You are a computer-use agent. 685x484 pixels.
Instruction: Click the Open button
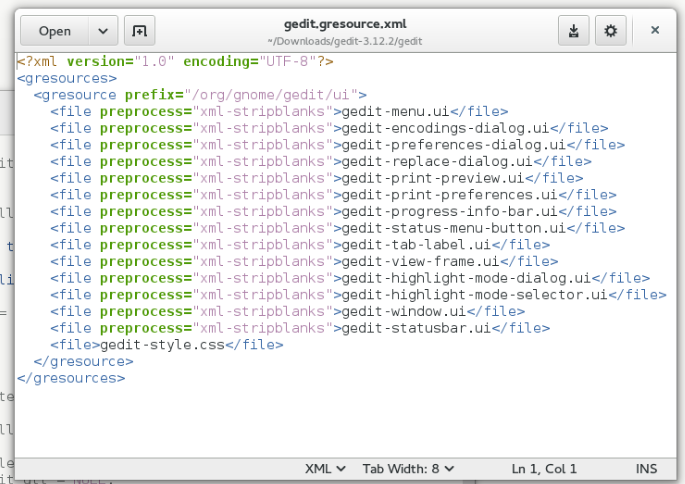click(55, 31)
